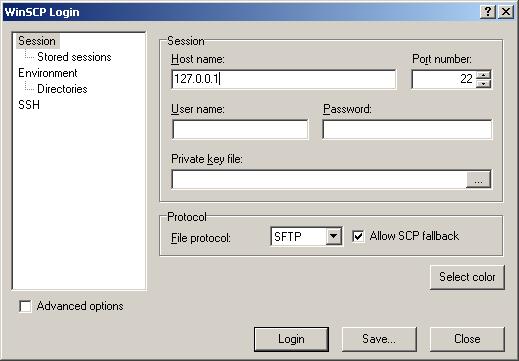Enable the Advanced options checkbox
The width and height of the screenshot is (519, 361).
(x=25, y=306)
